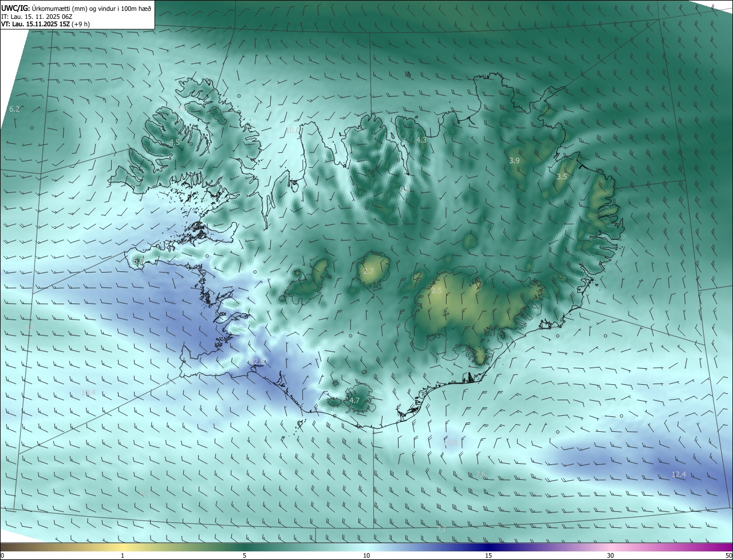Click the 5 tick on the color scale
This screenshot has width=733, height=560.
point(245,555)
